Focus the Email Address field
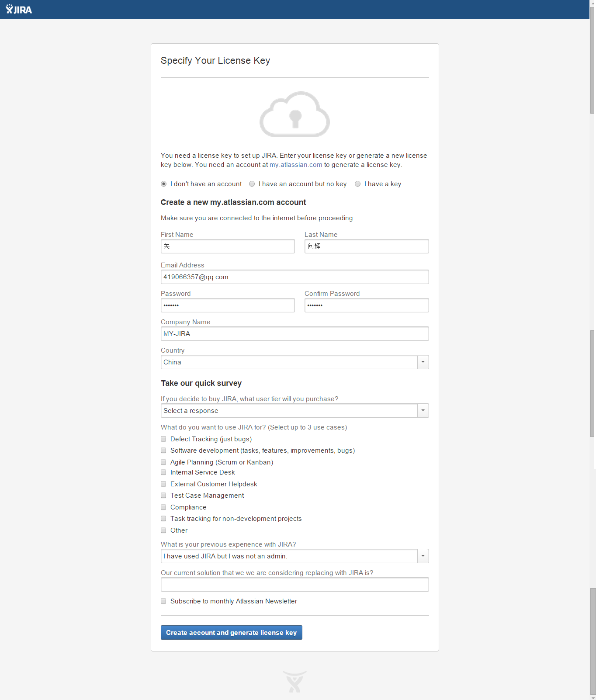The width and height of the screenshot is (596, 700). [x=295, y=277]
